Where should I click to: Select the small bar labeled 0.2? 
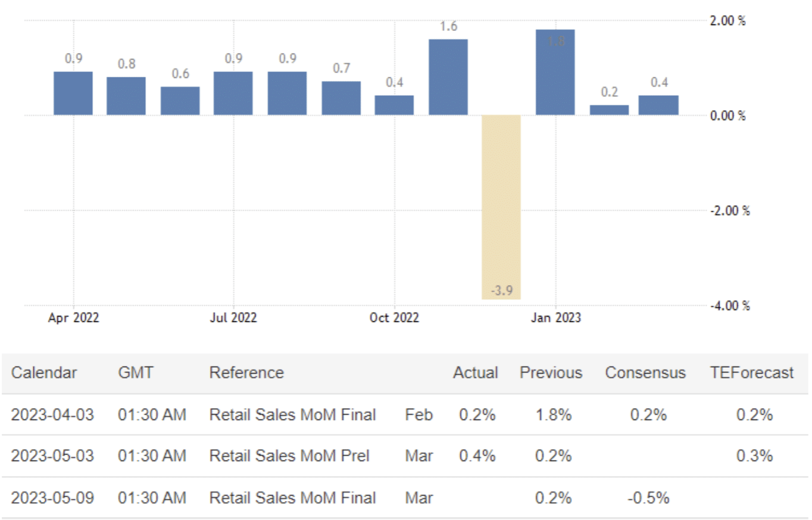pos(609,110)
